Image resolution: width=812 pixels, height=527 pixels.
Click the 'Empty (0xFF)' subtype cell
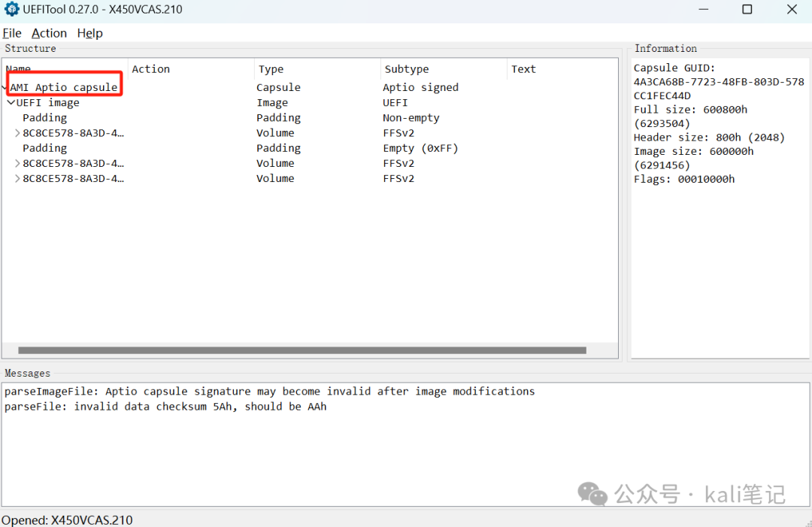[420, 148]
